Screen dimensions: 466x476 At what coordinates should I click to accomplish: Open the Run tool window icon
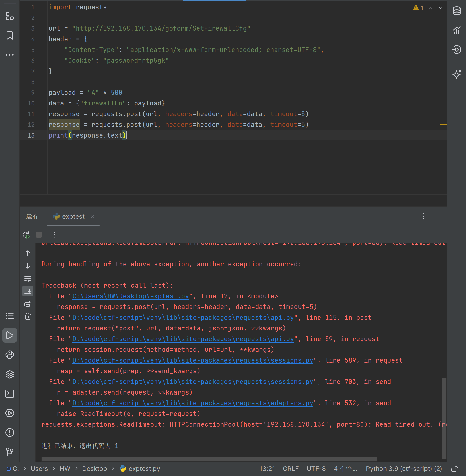coord(9,335)
